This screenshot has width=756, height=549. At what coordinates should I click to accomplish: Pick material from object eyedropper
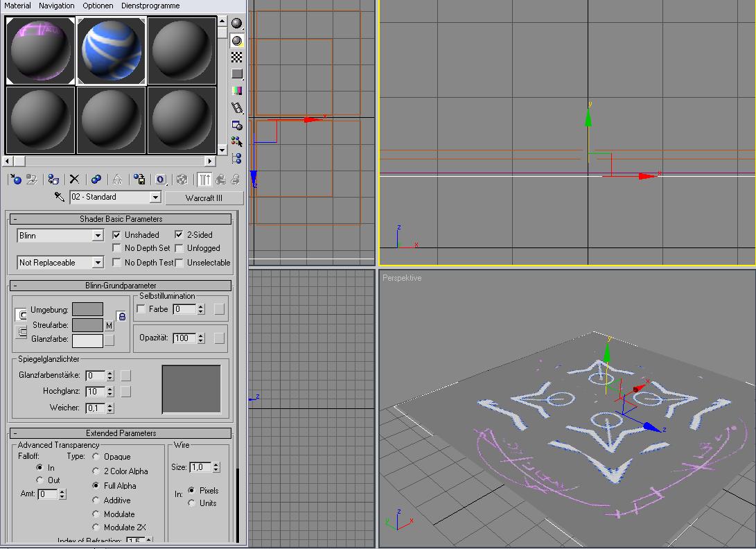tap(60, 197)
